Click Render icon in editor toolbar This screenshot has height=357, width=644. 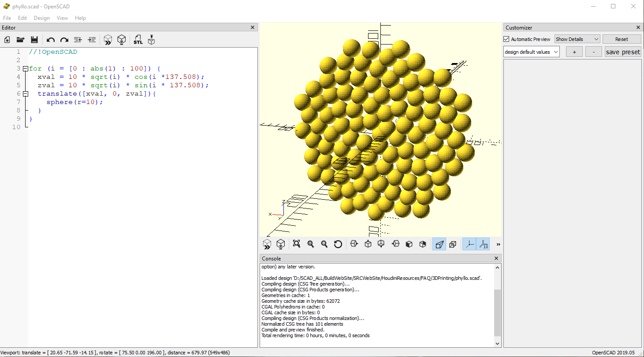[122, 40]
